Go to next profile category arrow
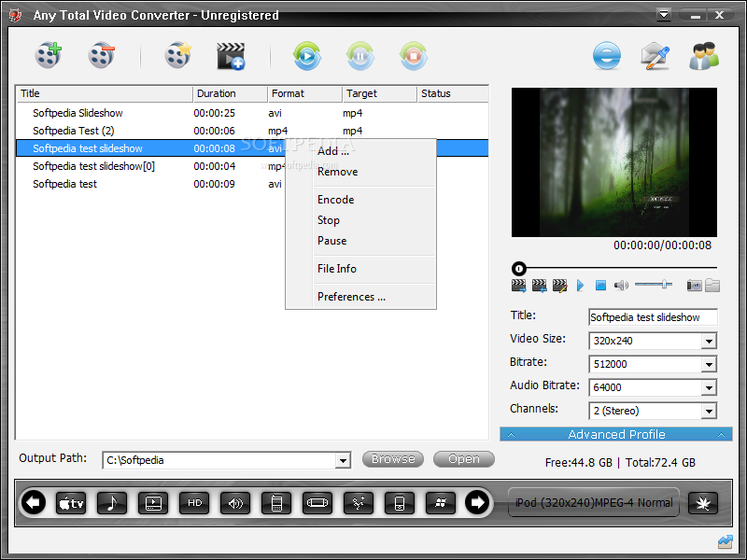Image resolution: width=747 pixels, height=560 pixels. (477, 502)
